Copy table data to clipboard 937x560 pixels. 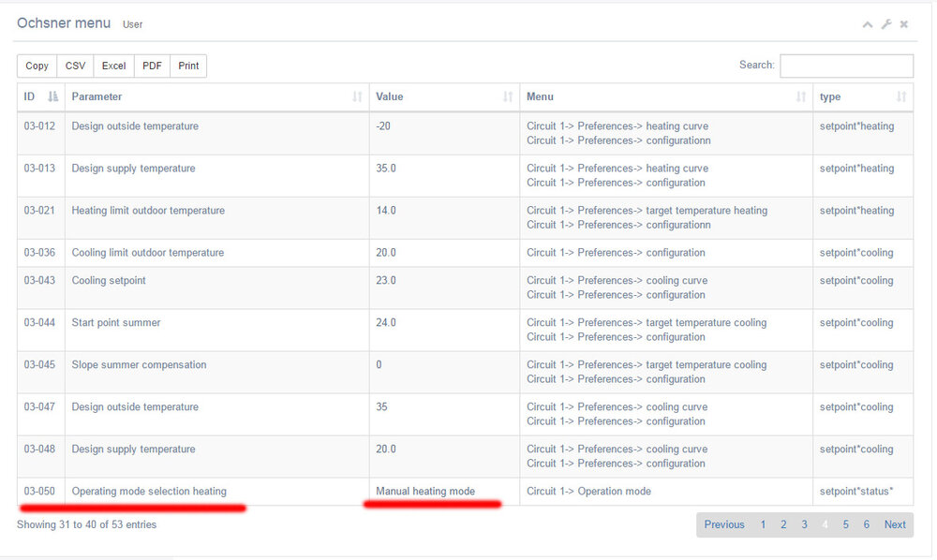tap(37, 66)
